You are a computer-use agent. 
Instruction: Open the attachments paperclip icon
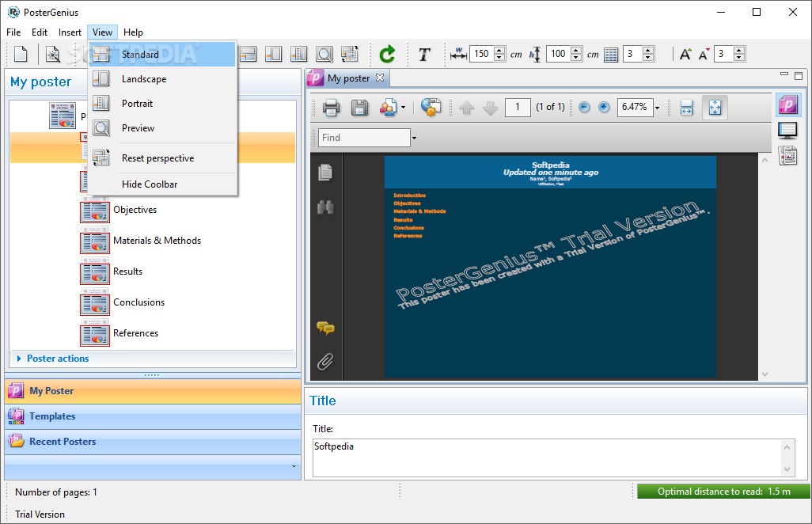[x=325, y=362]
